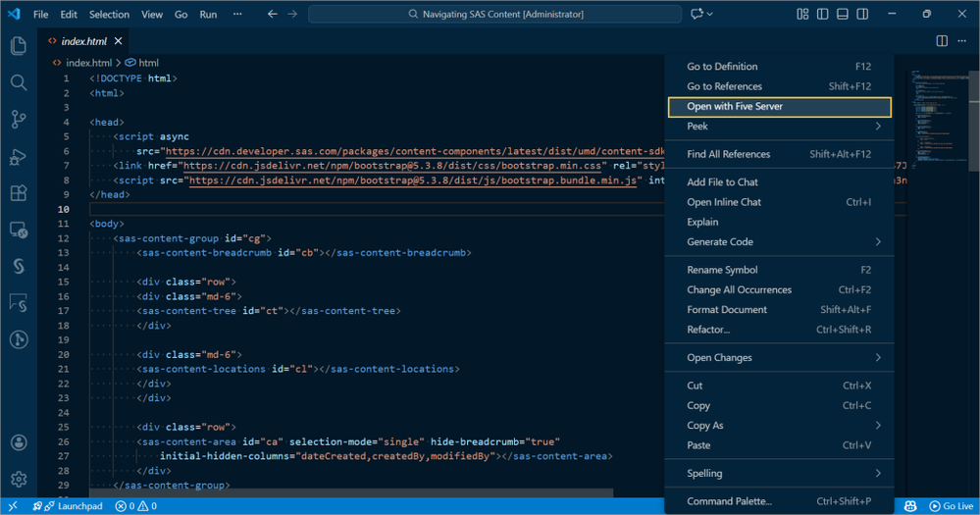The width and height of the screenshot is (980, 515).
Task: Expand the Copy As submenu
Action: click(x=779, y=426)
